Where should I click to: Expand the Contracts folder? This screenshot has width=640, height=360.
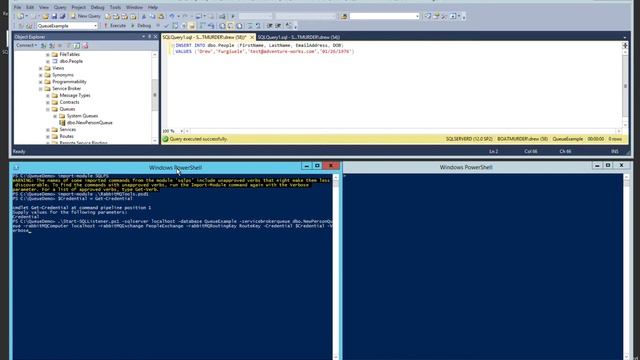48,102
